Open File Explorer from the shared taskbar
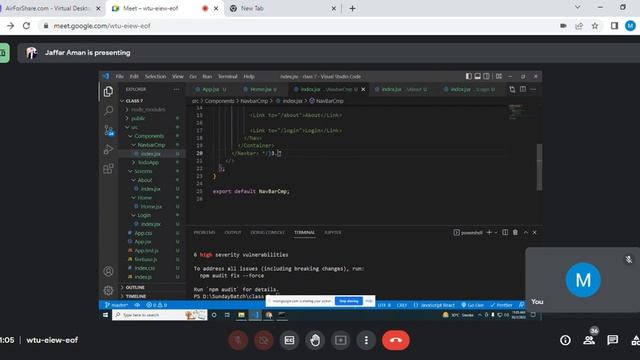 241,315
